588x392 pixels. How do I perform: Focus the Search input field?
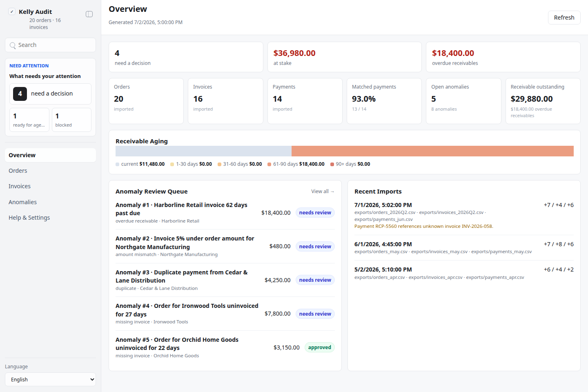50,45
